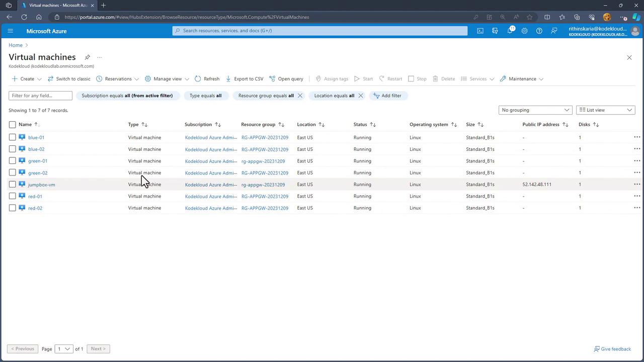Expand the No grouping dropdown
The height and width of the screenshot is (362, 644).
click(535, 110)
